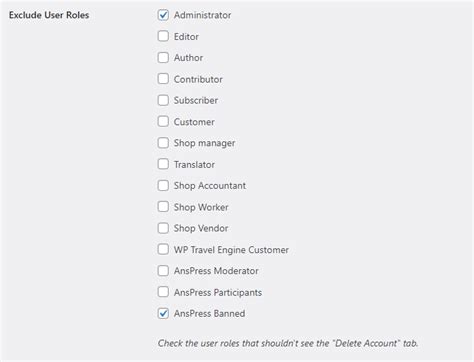The height and width of the screenshot is (362, 474).
Task: Mark the Translator role as excluded
Action: click(x=163, y=164)
